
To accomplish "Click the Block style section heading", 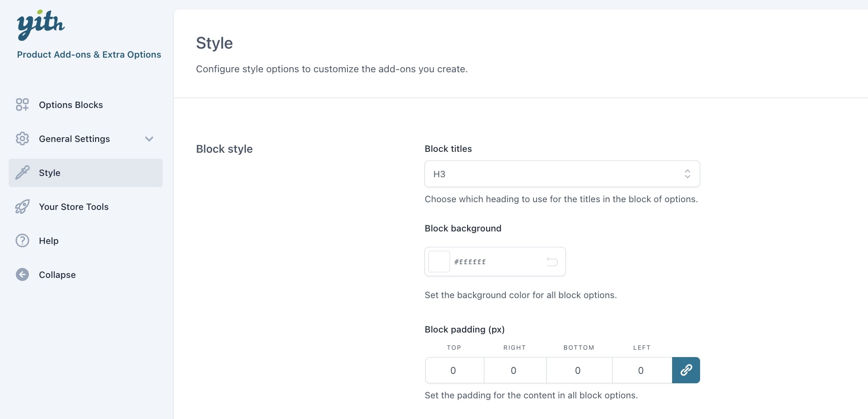I will [x=224, y=149].
